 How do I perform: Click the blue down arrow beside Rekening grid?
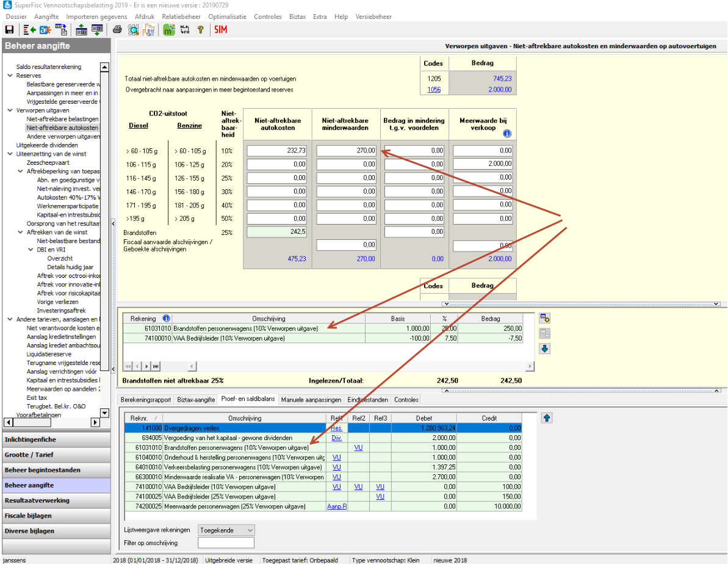click(546, 349)
